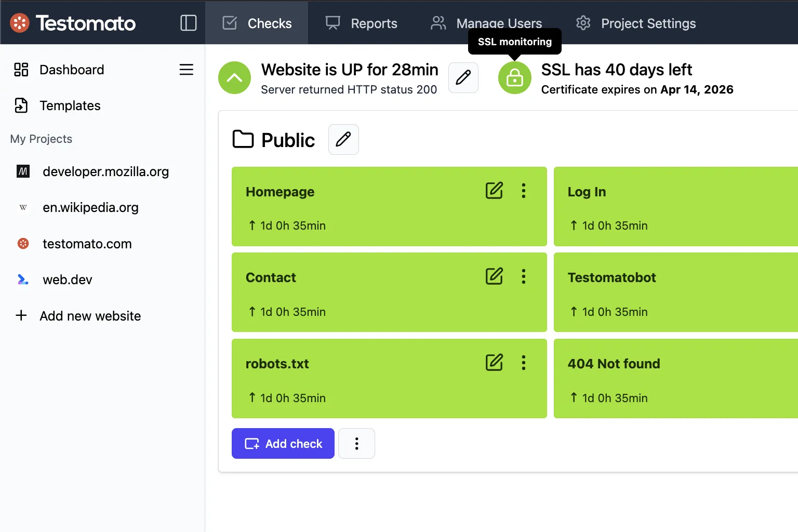798x532 pixels.
Task: Click the sidebar panel toggle next to the logo
Action: point(188,23)
